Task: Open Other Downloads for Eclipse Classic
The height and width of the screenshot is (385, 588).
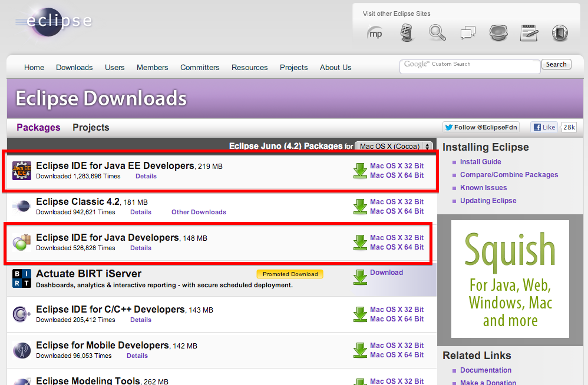Action: coord(199,212)
